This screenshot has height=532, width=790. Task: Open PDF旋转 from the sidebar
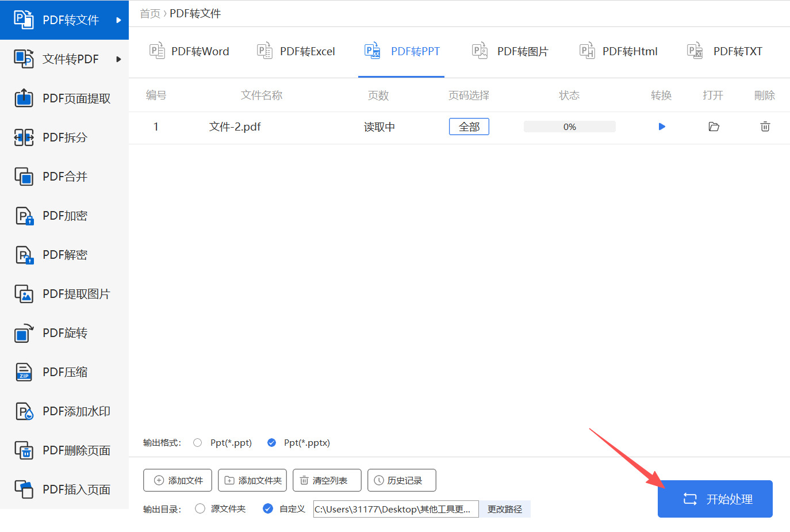coord(64,333)
